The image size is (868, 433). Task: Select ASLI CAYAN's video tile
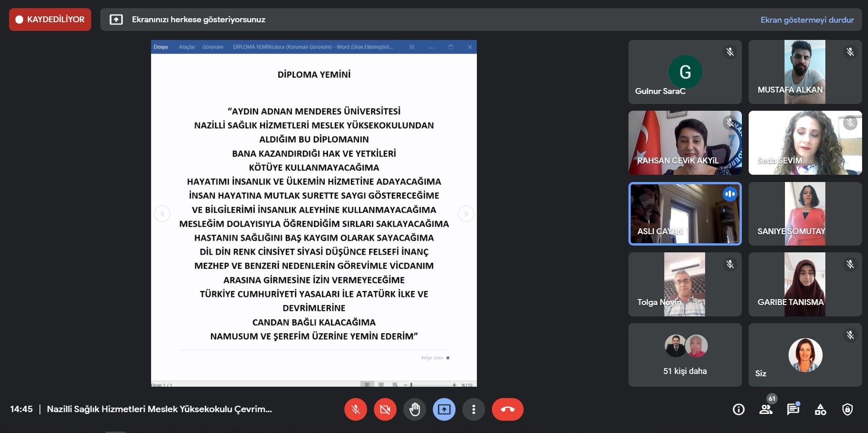685,214
